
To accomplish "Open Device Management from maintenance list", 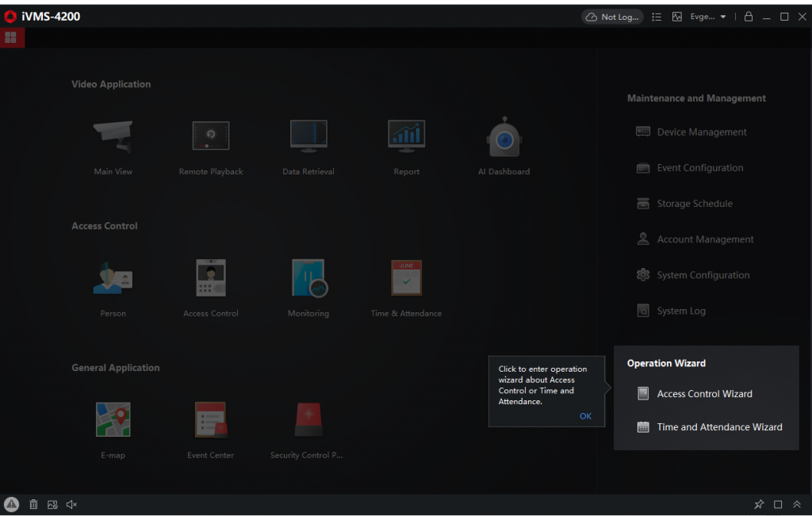I will (x=701, y=132).
